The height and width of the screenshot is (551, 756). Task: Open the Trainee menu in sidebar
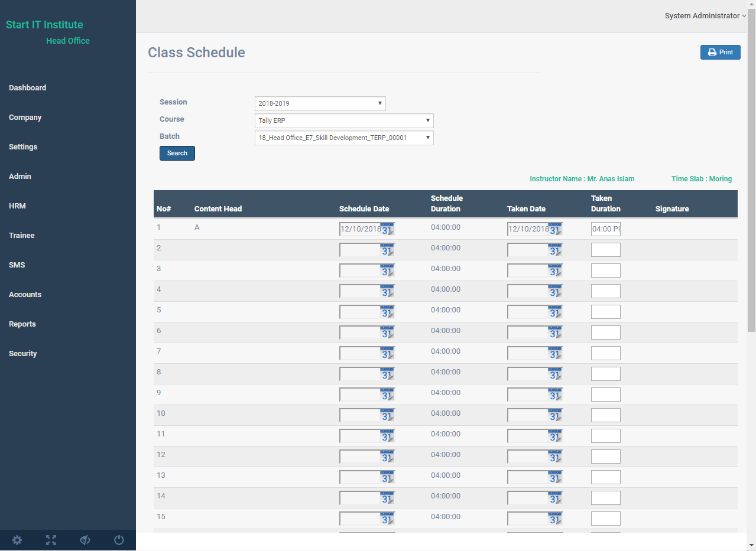click(x=22, y=236)
